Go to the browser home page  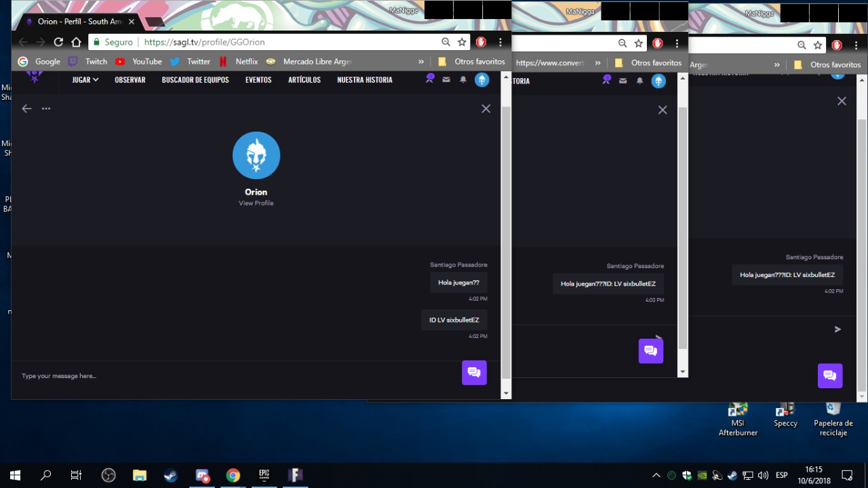click(x=76, y=42)
